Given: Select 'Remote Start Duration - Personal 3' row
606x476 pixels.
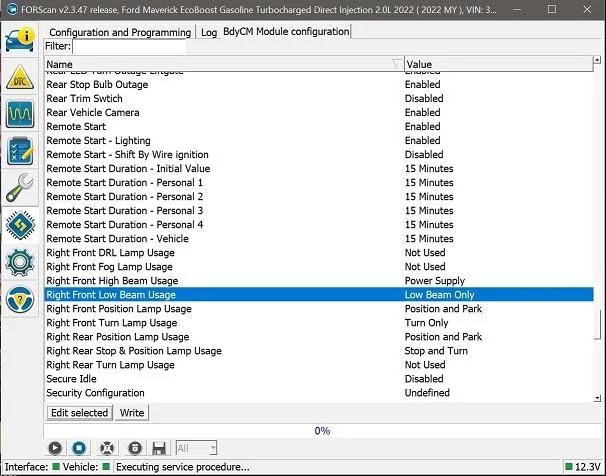Looking at the screenshot, I should point(319,211).
